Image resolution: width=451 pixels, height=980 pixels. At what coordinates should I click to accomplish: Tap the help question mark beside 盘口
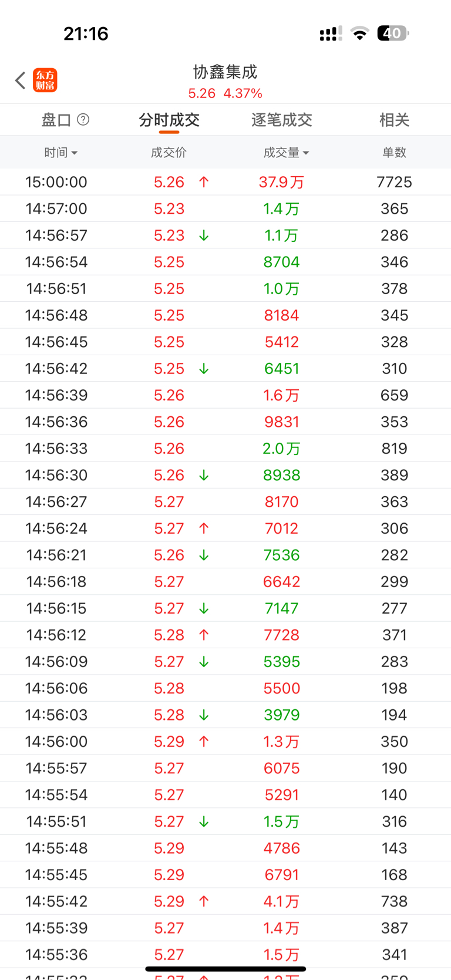[x=83, y=120]
